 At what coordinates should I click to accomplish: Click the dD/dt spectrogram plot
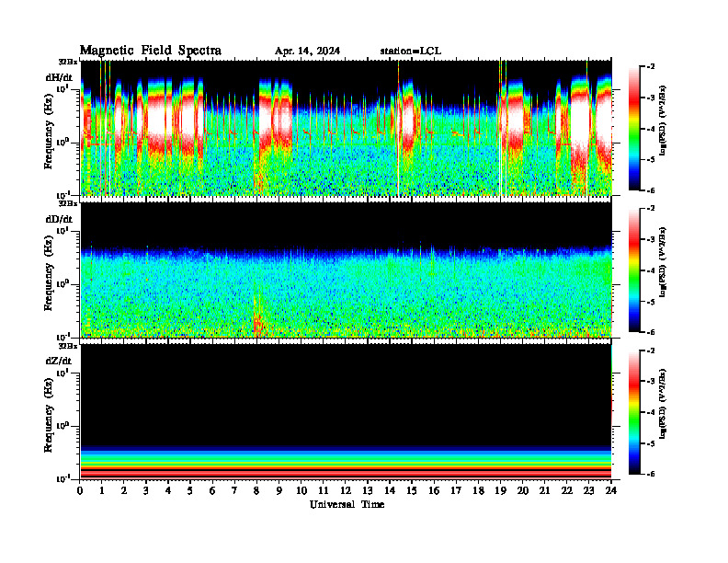point(347,270)
